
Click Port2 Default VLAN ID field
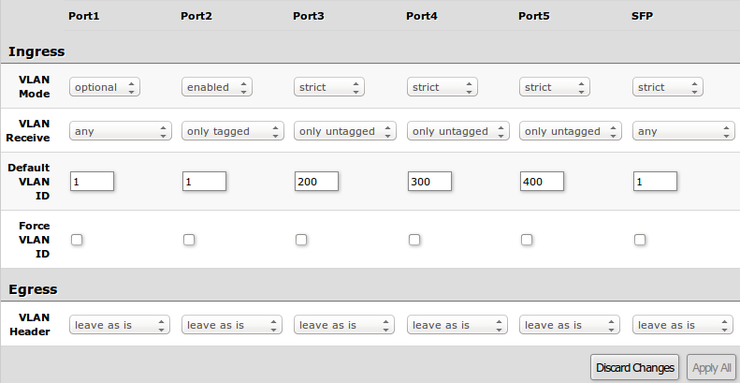pos(204,181)
